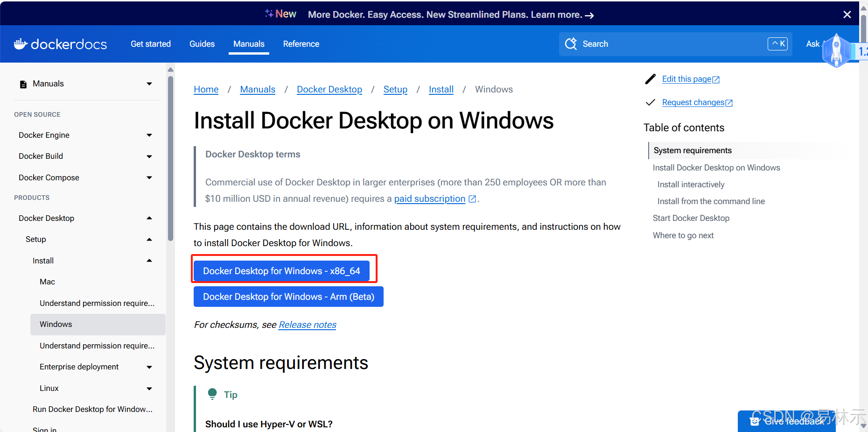Click the dockerdocs logo
868x432 pixels.
tap(61, 44)
